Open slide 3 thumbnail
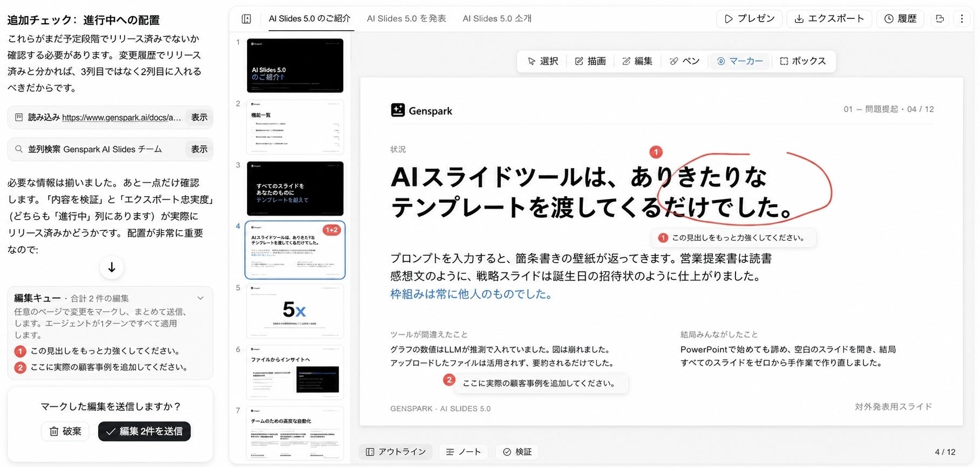Screen dimensions: 980x467 pyautogui.click(x=295, y=189)
